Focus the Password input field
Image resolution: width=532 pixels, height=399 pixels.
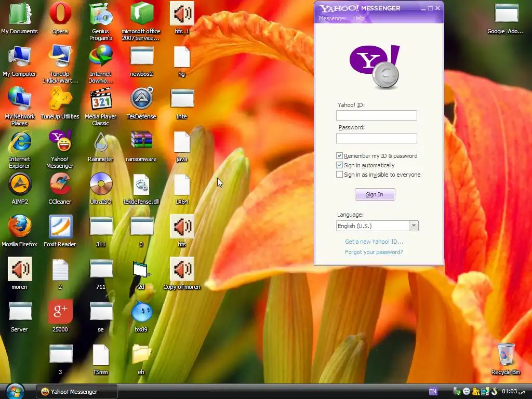coord(376,138)
